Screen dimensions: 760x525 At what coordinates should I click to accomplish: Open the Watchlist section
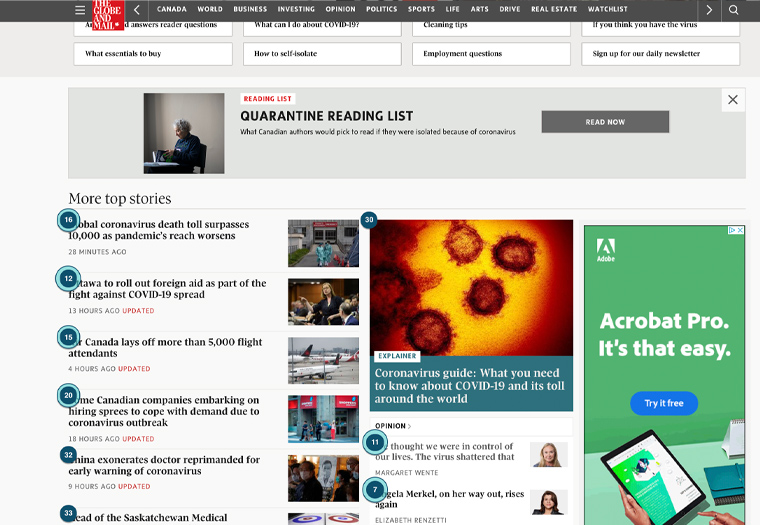(x=608, y=9)
